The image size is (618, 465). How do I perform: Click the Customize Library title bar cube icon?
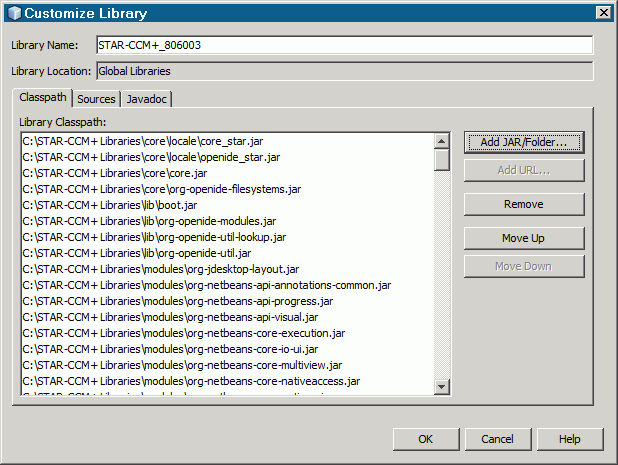coord(14,13)
